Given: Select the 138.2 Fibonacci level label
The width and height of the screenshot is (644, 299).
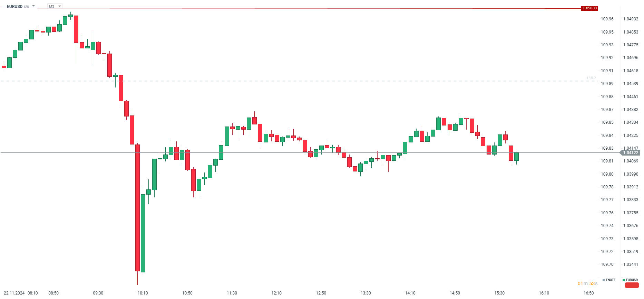Looking at the screenshot, I should pyautogui.click(x=591, y=78).
